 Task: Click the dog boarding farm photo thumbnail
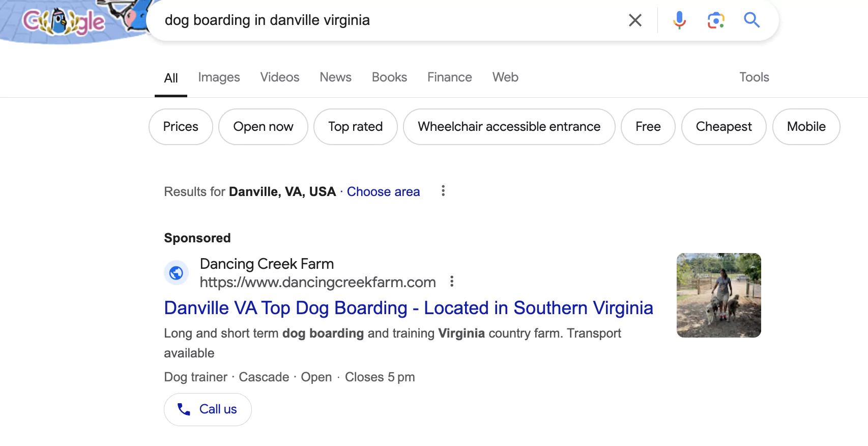[x=718, y=295]
